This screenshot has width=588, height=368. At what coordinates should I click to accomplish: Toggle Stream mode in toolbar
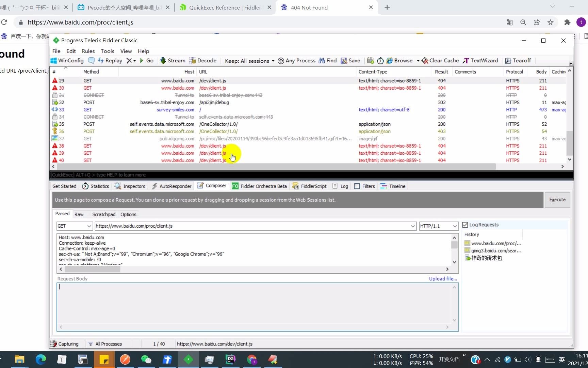click(173, 60)
